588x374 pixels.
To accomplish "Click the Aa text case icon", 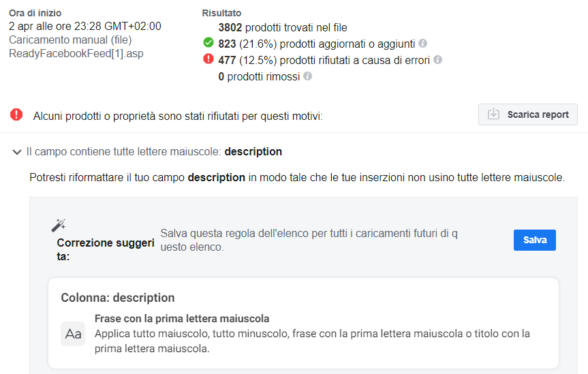I will (73, 334).
